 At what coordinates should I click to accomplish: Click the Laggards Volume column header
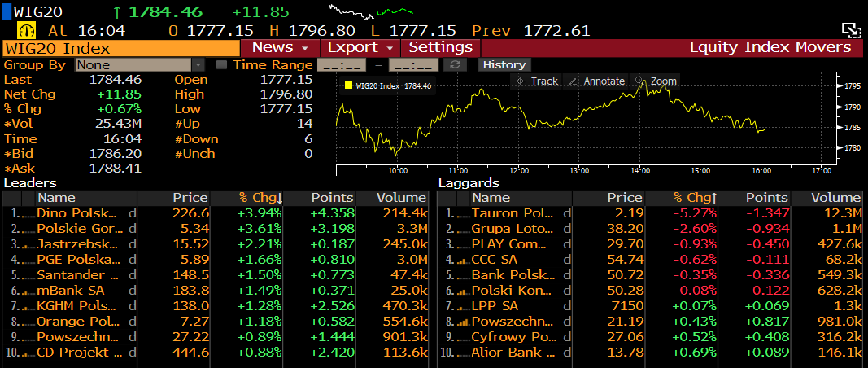[827, 198]
